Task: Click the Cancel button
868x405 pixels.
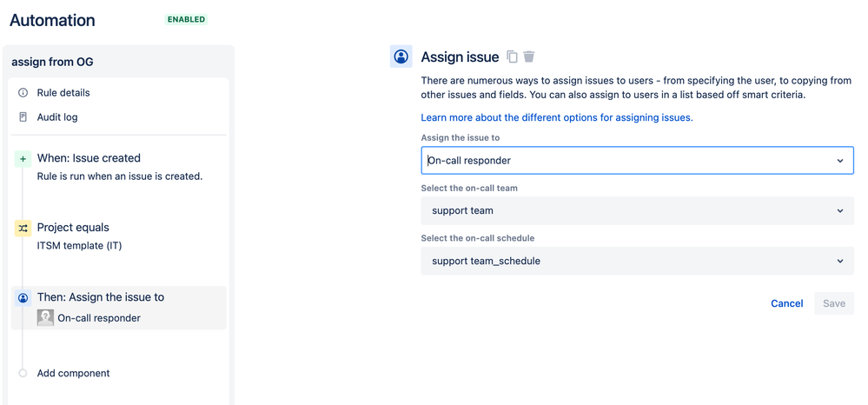Action: point(787,303)
